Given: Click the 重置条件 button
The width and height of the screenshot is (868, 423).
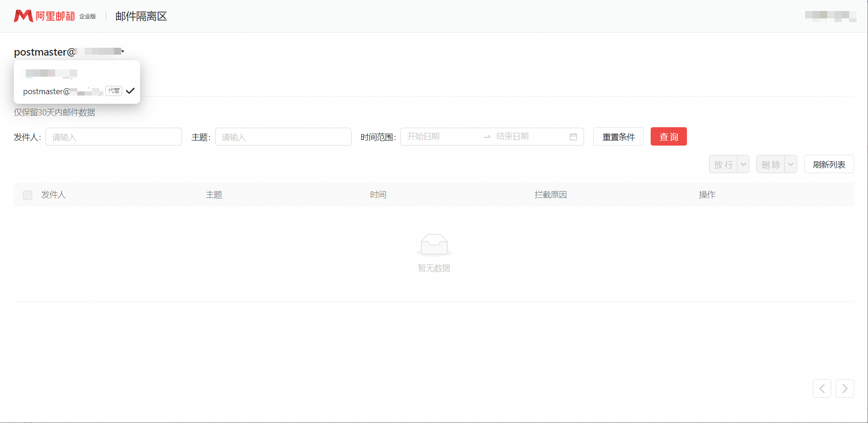Looking at the screenshot, I should point(618,137).
